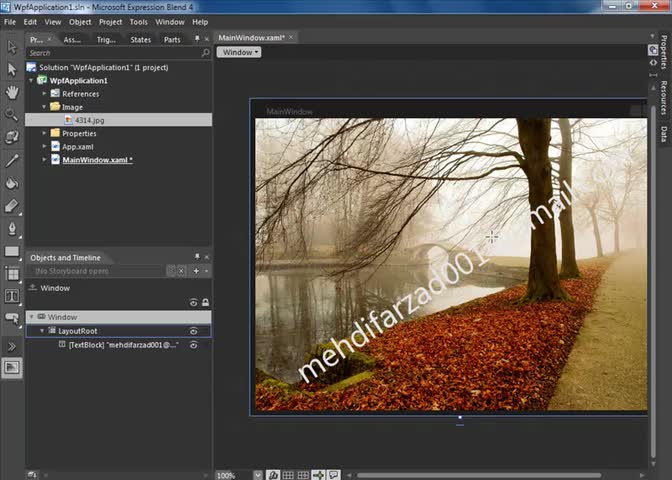The height and width of the screenshot is (480, 672).
Task: Click the search magnifier in Projects panel
Action: point(205,53)
